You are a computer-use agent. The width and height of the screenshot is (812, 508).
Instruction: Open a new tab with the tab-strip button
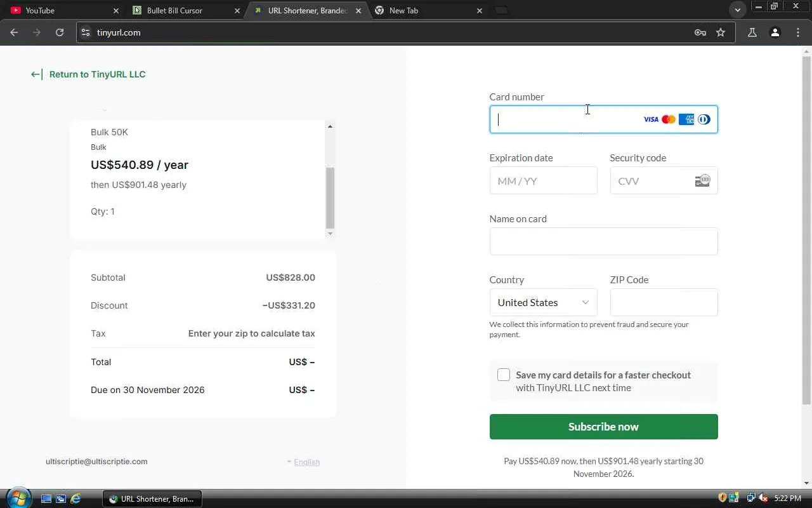coord(502,11)
